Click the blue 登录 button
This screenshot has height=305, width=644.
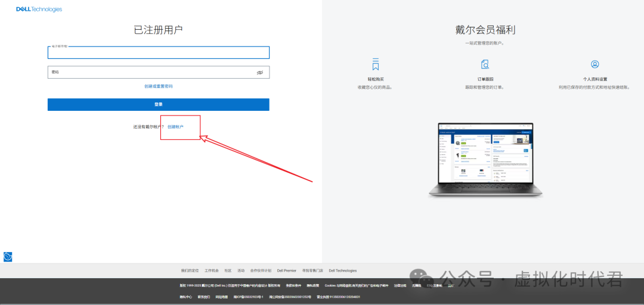pyautogui.click(x=159, y=104)
